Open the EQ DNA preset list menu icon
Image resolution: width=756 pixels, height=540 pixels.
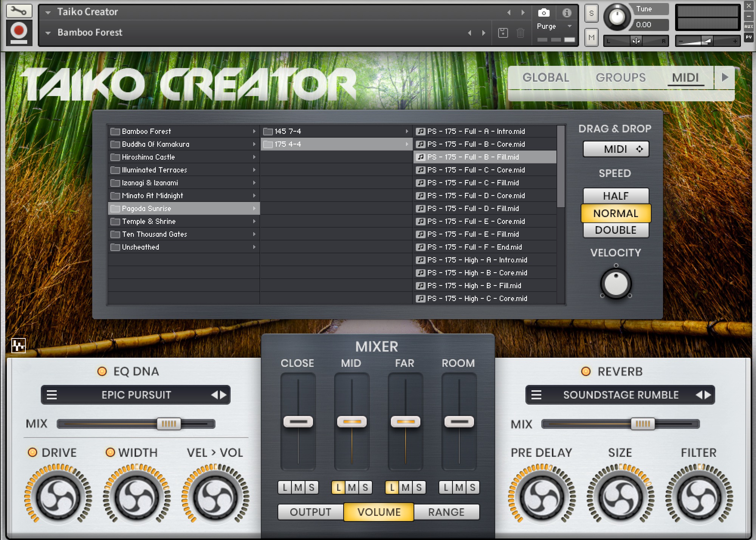click(52, 395)
